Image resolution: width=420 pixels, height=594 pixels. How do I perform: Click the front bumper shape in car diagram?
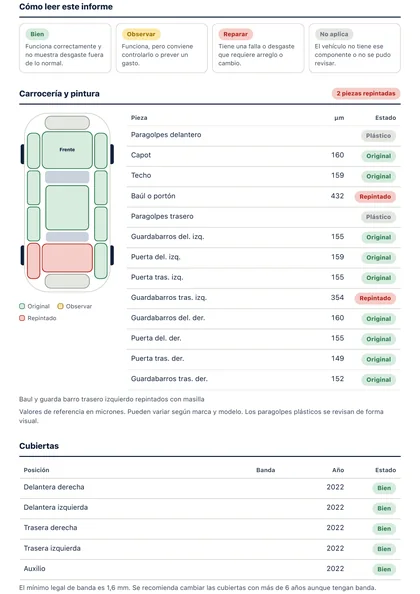click(x=67, y=123)
